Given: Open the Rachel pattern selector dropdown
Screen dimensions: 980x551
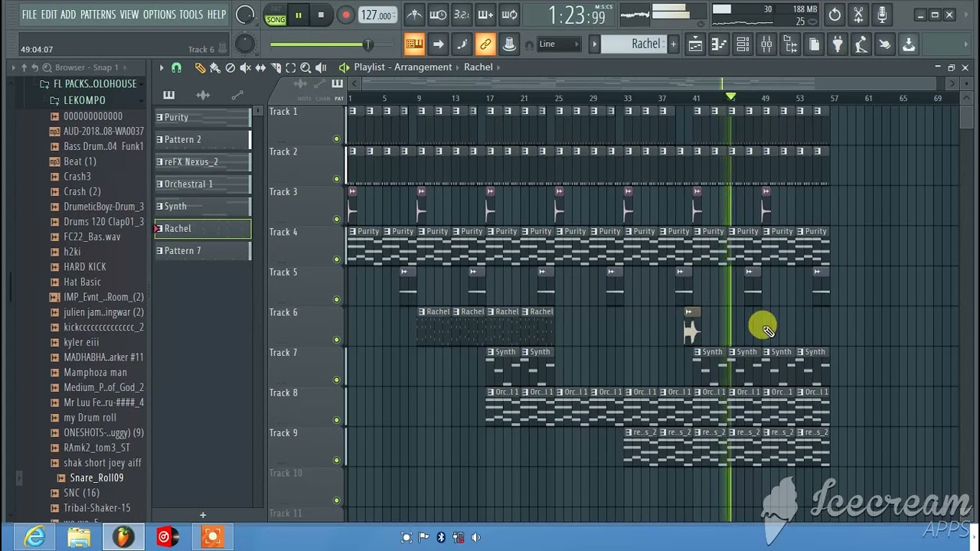Looking at the screenshot, I should (x=634, y=44).
